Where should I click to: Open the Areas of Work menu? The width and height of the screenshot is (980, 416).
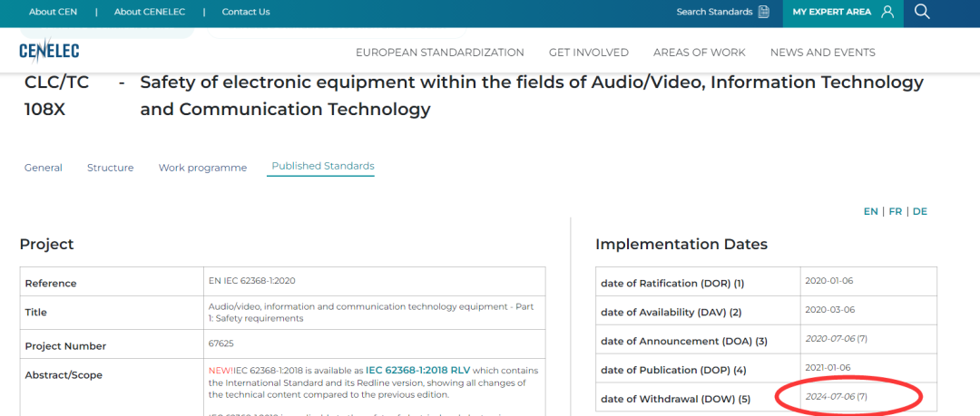pos(700,53)
